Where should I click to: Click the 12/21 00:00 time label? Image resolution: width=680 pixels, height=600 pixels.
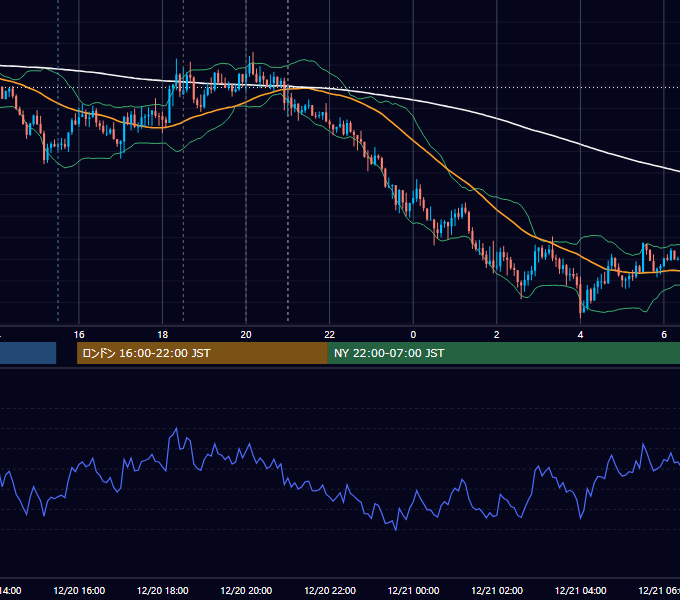[413, 590]
